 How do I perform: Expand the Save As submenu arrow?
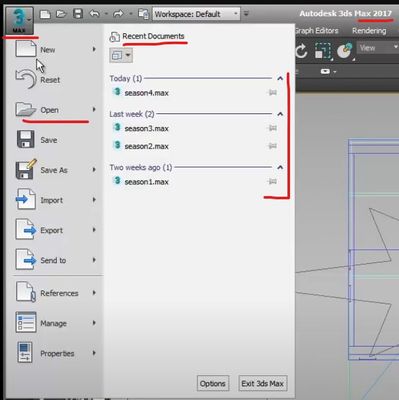[94, 170]
